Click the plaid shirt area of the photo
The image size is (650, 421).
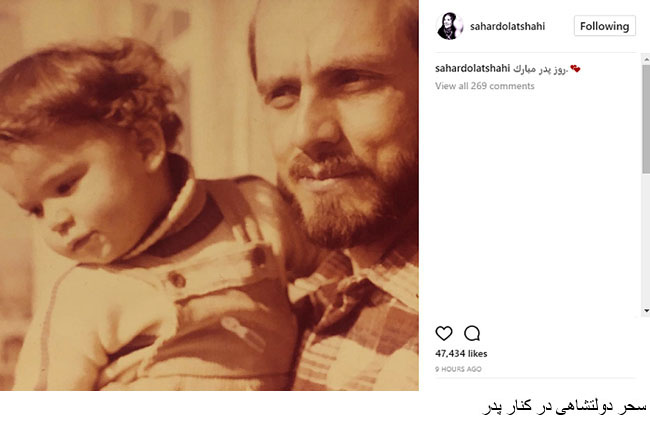[361, 323]
